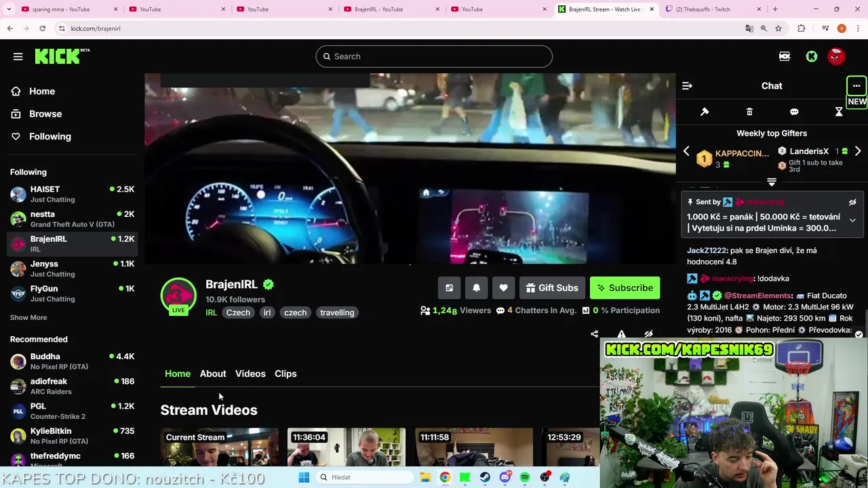Switch to the About tab
The height and width of the screenshot is (488, 868).
(x=213, y=373)
